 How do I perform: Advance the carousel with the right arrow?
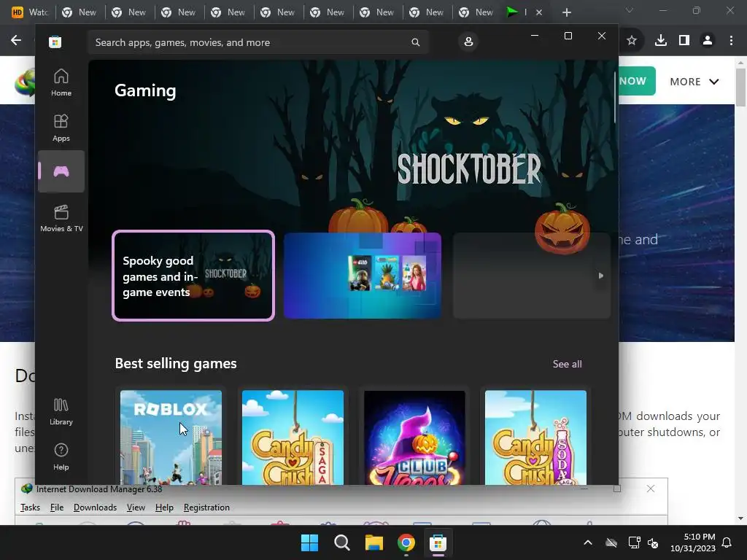601,276
